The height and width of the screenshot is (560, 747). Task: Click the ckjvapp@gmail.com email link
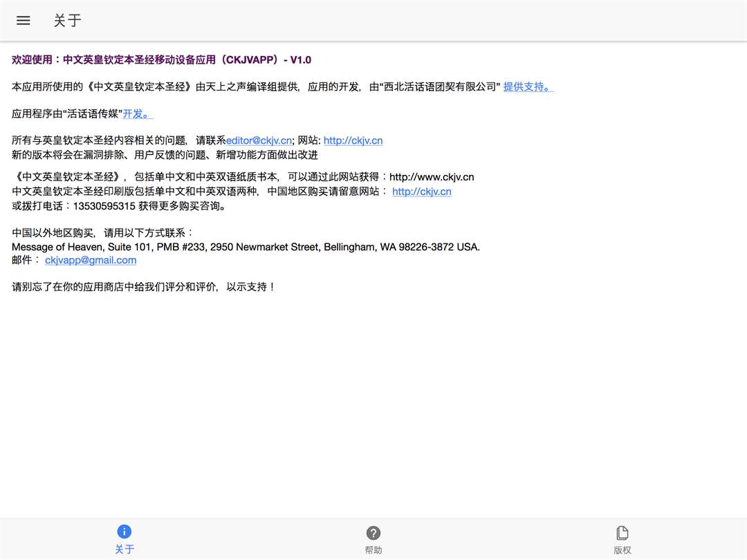point(91,260)
